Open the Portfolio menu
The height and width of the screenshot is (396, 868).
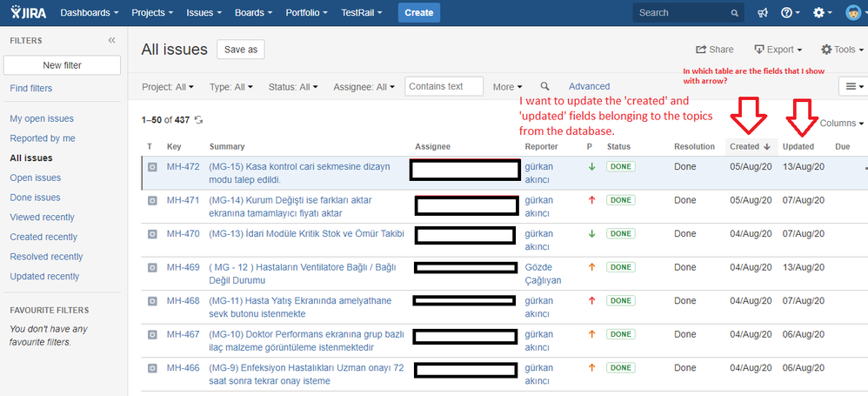[306, 13]
